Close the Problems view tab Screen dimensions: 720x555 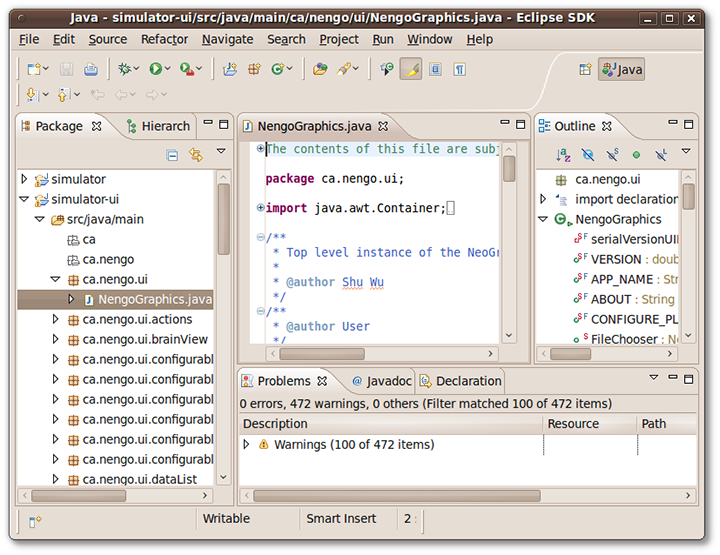(322, 381)
